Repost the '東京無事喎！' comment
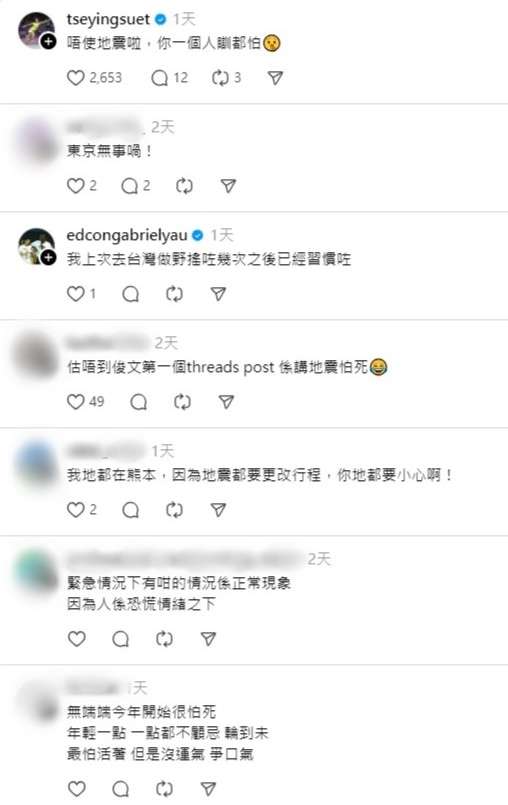508x805 pixels. click(184, 186)
